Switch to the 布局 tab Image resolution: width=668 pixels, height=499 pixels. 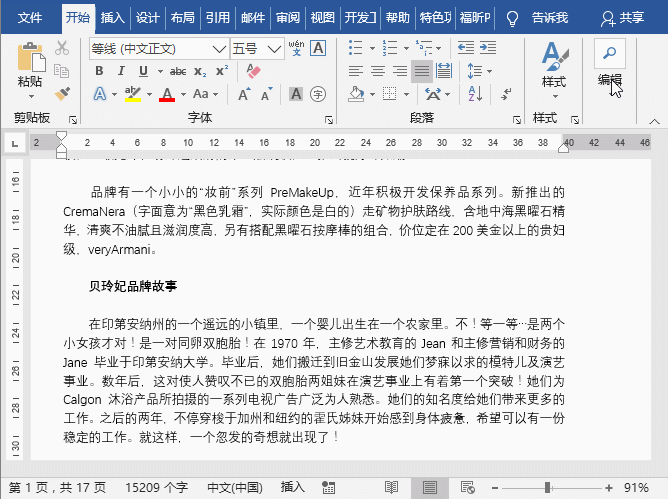tap(182, 18)
